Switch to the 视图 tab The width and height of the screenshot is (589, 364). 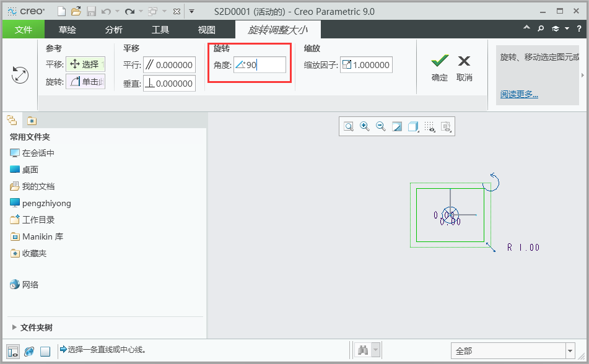[207, 30]
